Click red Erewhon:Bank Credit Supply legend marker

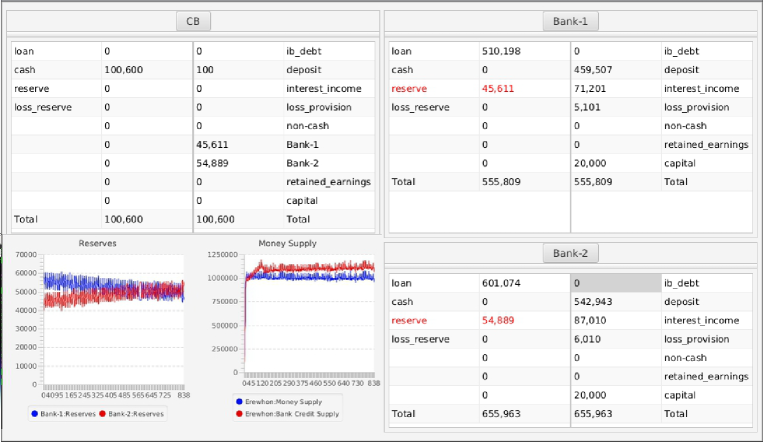tap(238, 411)
